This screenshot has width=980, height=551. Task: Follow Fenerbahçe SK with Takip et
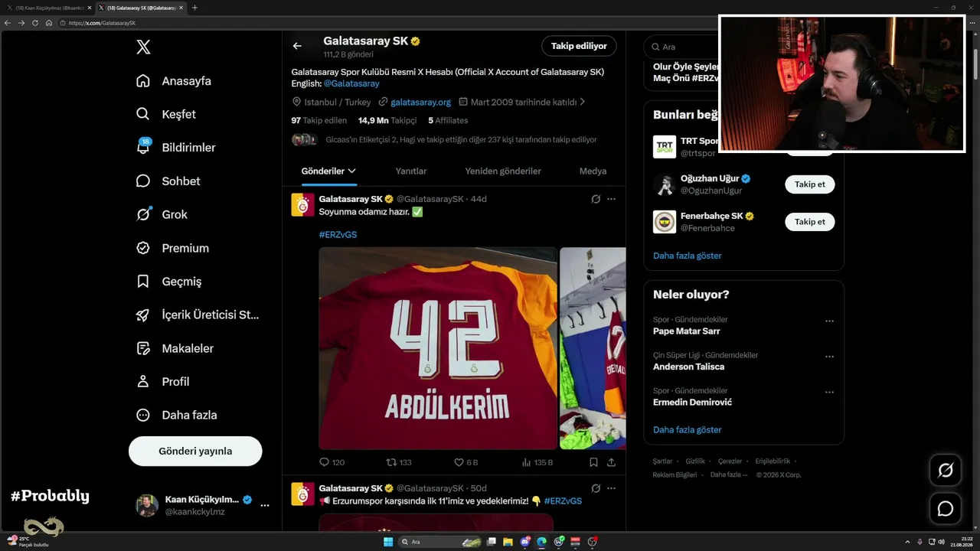click(810, 222)
